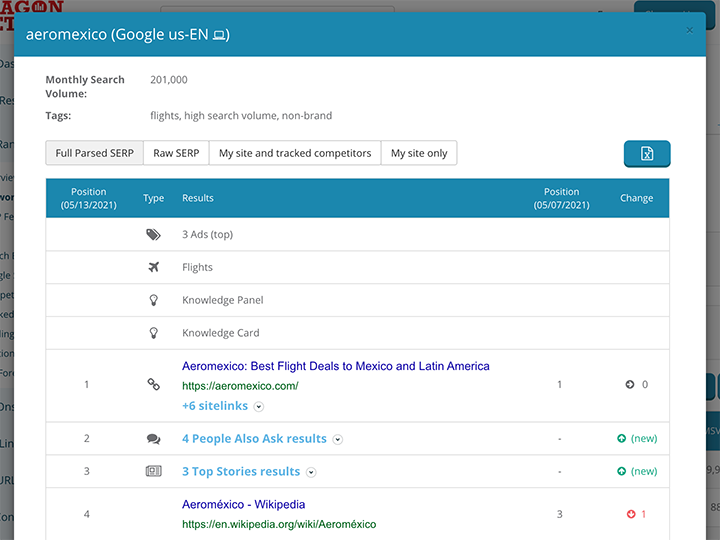Click the Top Stories newspaper icon
720x540 pixels.
click(153, 471)
